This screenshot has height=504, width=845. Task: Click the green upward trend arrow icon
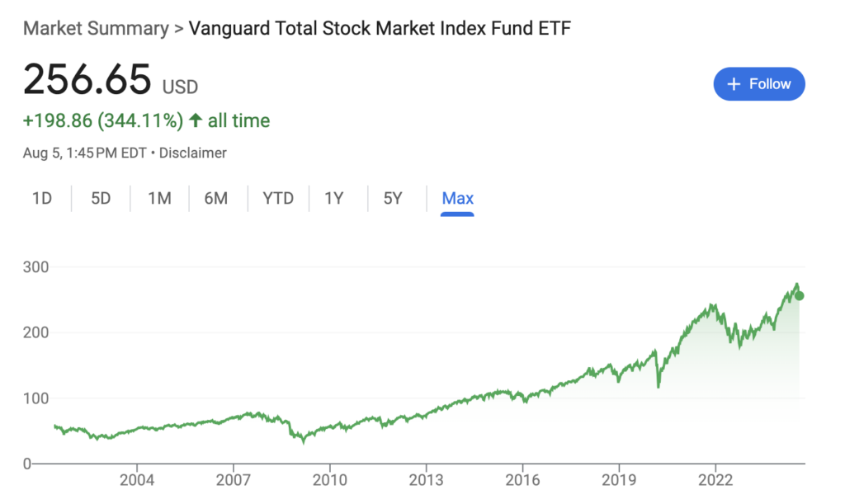click(x=195, y=120)
